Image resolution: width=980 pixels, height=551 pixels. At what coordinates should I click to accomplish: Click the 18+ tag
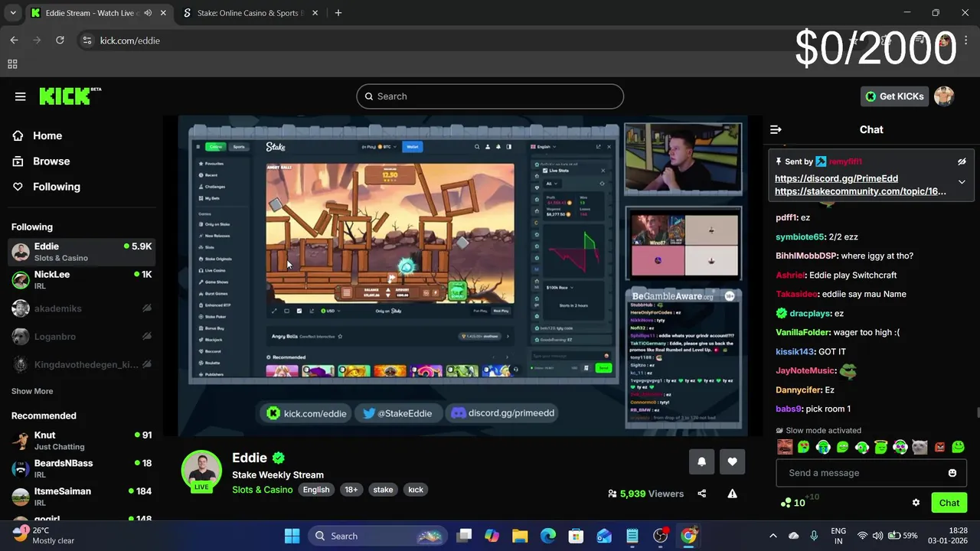[351, 490]
